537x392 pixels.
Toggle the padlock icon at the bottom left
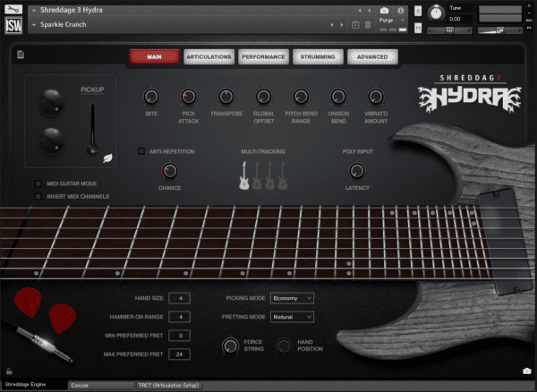pyautogui.click(x=9, y=371)
